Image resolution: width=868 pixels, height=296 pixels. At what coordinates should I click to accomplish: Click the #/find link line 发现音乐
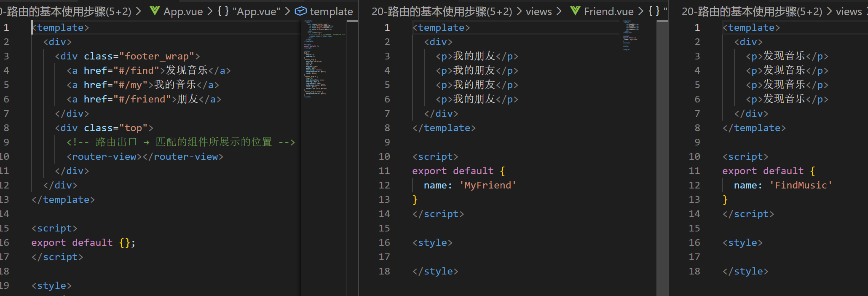tap(148, 70)
